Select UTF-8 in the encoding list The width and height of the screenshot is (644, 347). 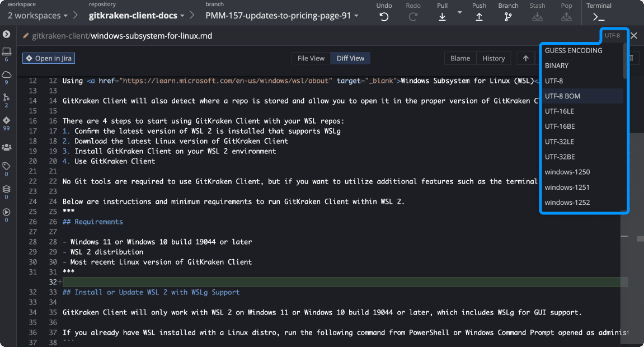pos(582,81)
